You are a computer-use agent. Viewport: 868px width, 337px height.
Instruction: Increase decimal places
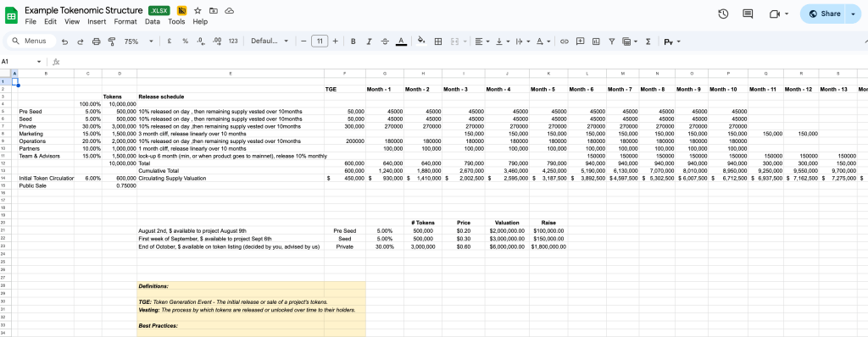(217, 41)
